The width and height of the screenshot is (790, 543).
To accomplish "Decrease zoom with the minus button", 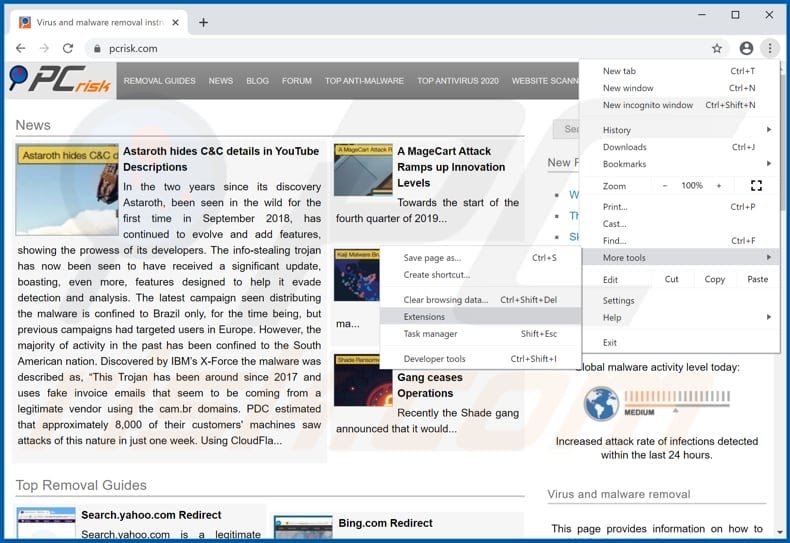I will (665, 186).
